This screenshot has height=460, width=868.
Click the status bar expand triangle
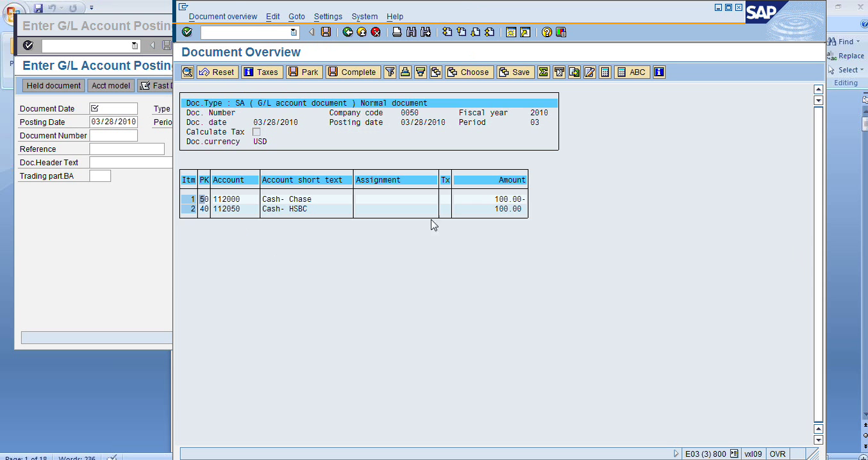point(676,454)
